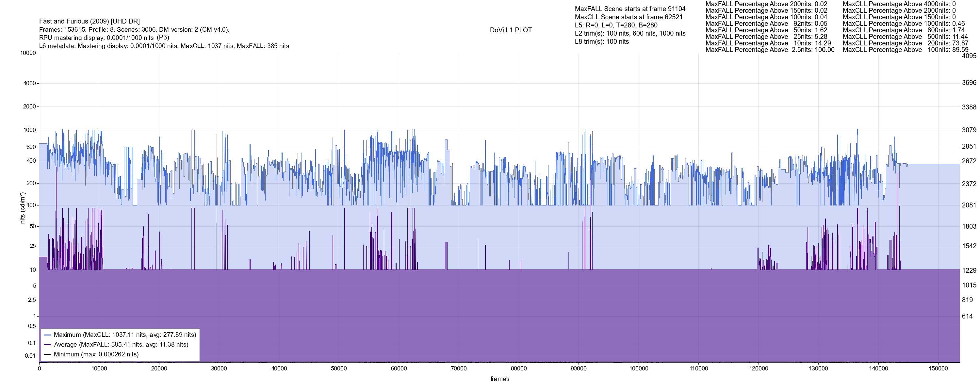Click the frames x-axis label

pos(499,379)
